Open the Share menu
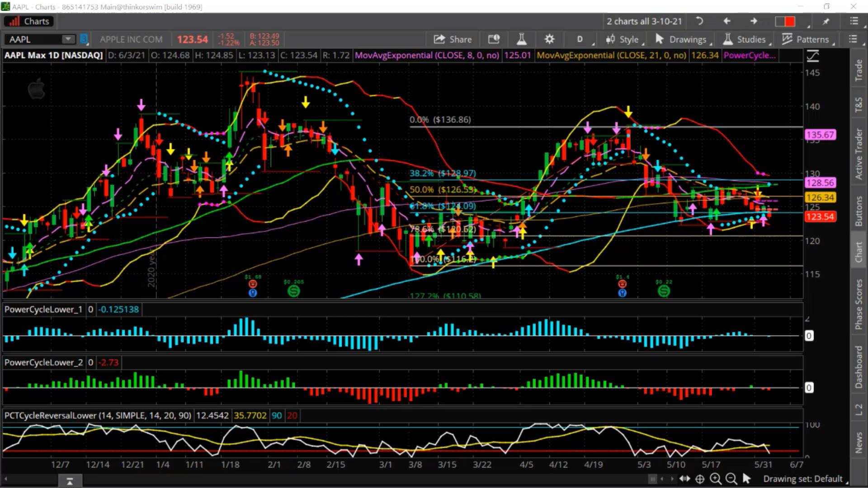This screenshot has width=868, height=488. 453,39
